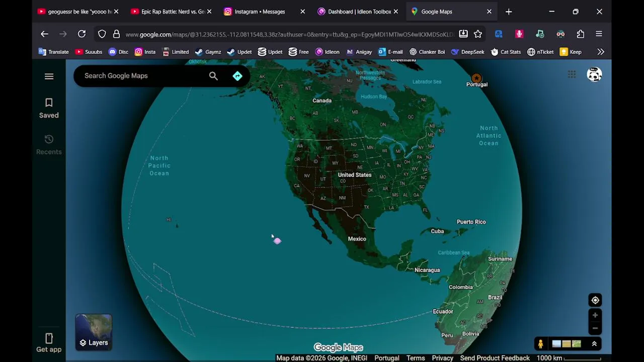
Task: Open Directions with the blue diamond icon
Action: click(237, 76)
